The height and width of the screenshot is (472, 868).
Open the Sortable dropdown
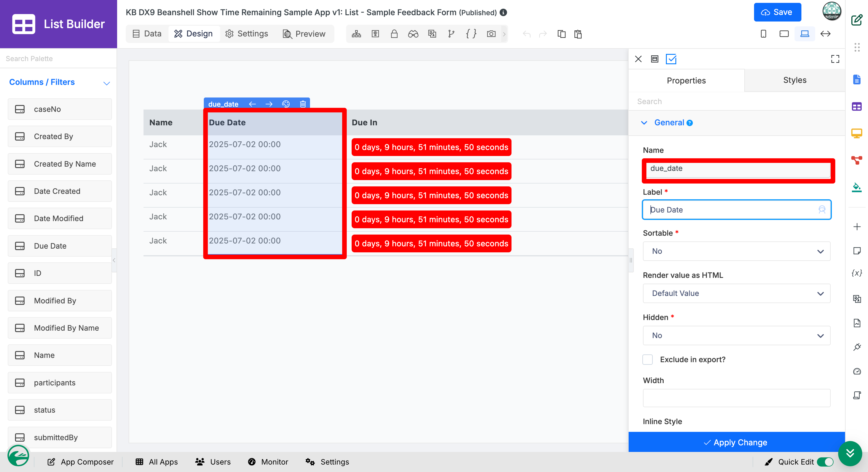pos(736,251)
